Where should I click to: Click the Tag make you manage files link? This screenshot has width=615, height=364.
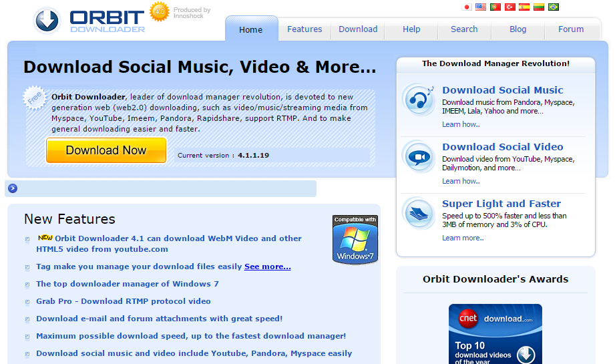[139, 266]
